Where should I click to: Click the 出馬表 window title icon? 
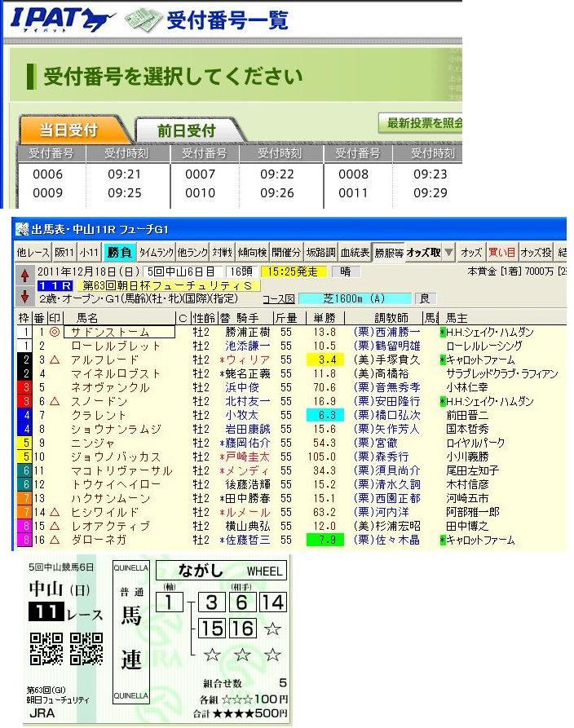pyautogui.click(x=22, y=229)
